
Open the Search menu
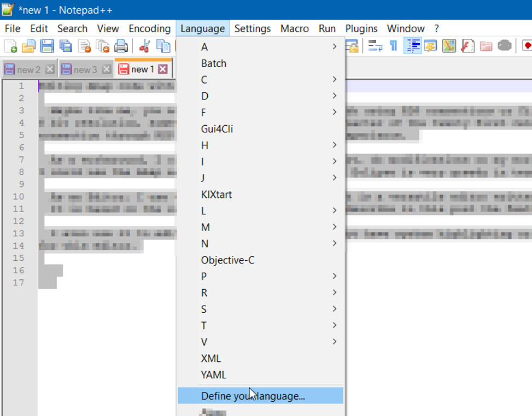coord(72,28)
